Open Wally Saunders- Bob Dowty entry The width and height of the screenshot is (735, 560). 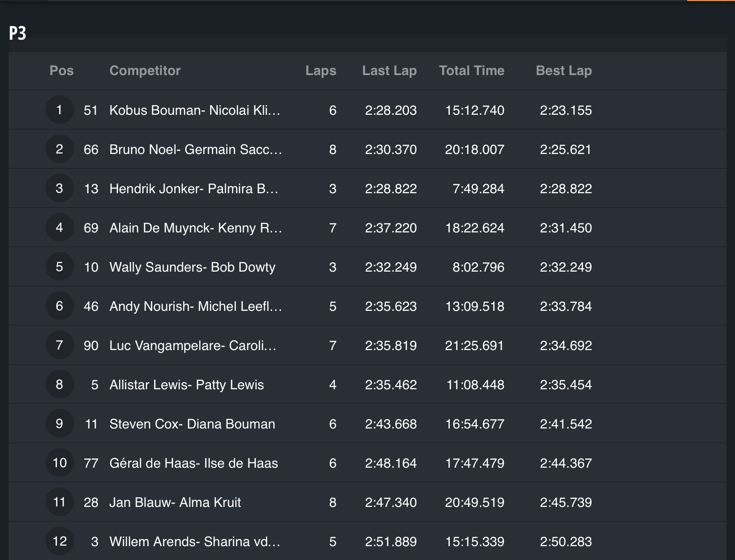pyautogui.click(x=192, y=267)
